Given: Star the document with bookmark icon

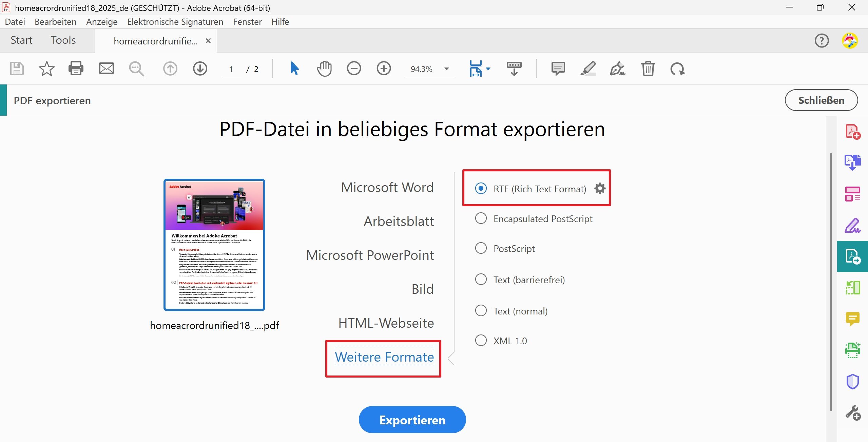Looking at the screenshot, I should pos(46,69).
